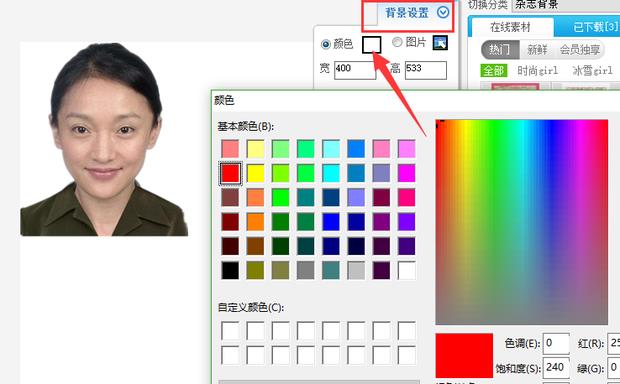Pick the pure green basic color

[x=280, y=197]
